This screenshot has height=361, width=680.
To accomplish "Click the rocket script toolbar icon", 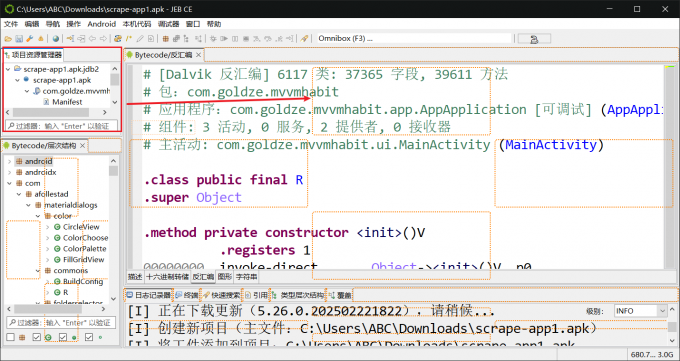I will pyautogui.click(x=304, y=39).
